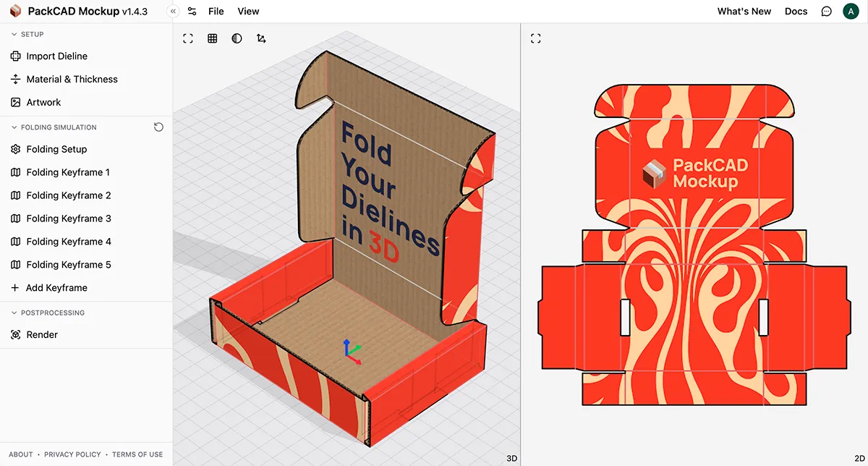Click the 2D viewport label
The height and width of the screenshot is (466, 868).
pos(859,458)
